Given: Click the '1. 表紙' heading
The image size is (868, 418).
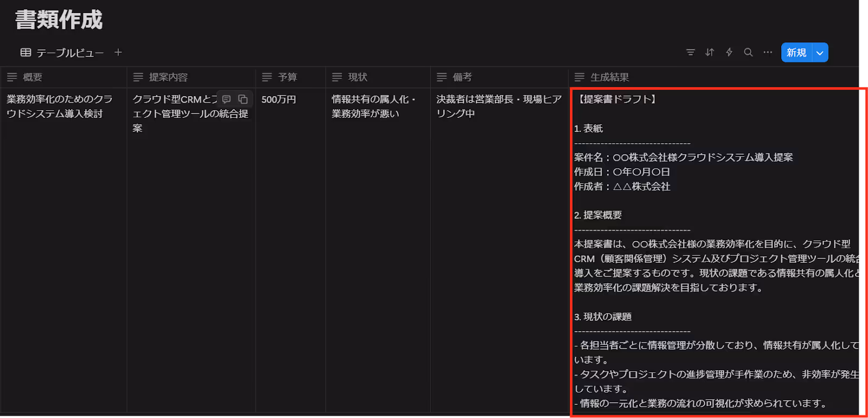Looking at the screenshot, I should pyautogui.click(x=589, y=129).
